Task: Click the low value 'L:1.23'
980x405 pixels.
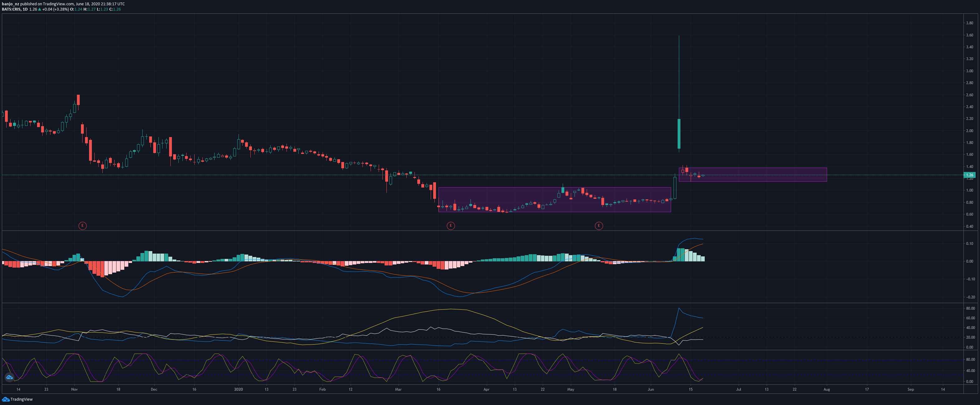Action: [102, 9]
